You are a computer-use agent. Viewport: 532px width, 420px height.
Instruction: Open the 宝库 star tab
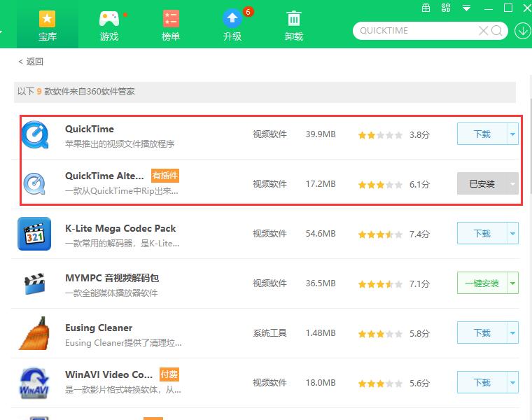click(47, 25)
